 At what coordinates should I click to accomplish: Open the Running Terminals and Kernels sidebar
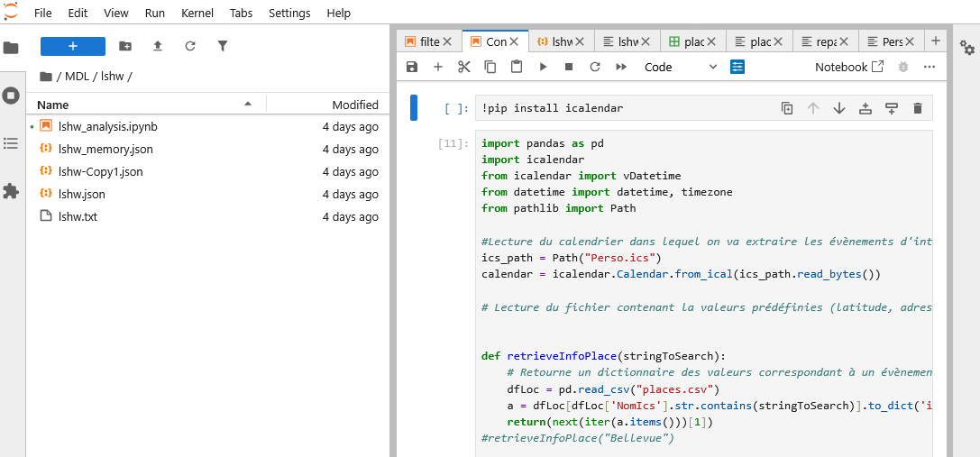(x=11, y=96)
